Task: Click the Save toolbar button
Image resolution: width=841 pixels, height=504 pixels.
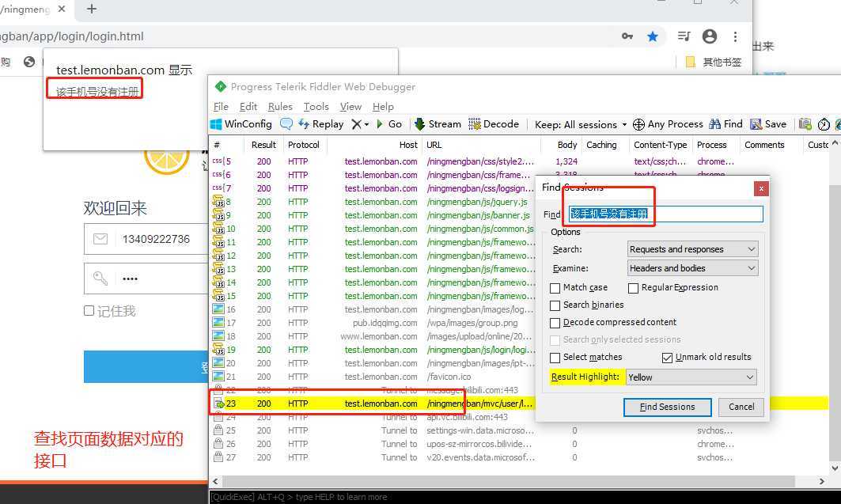Action: (768, 124)
